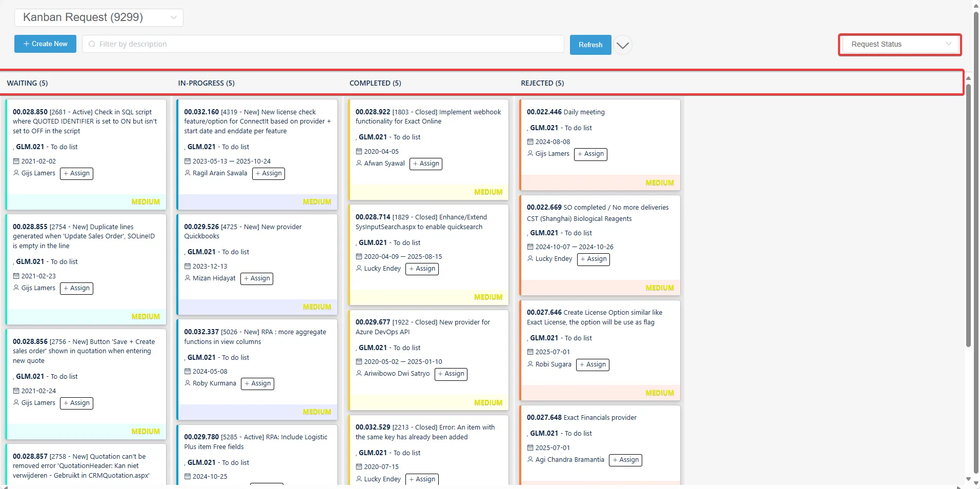Click the person icon beside Lucky Endey
The width and height of the screenshot is (980, 489).
pyautogui.click(x=358, y=269)
